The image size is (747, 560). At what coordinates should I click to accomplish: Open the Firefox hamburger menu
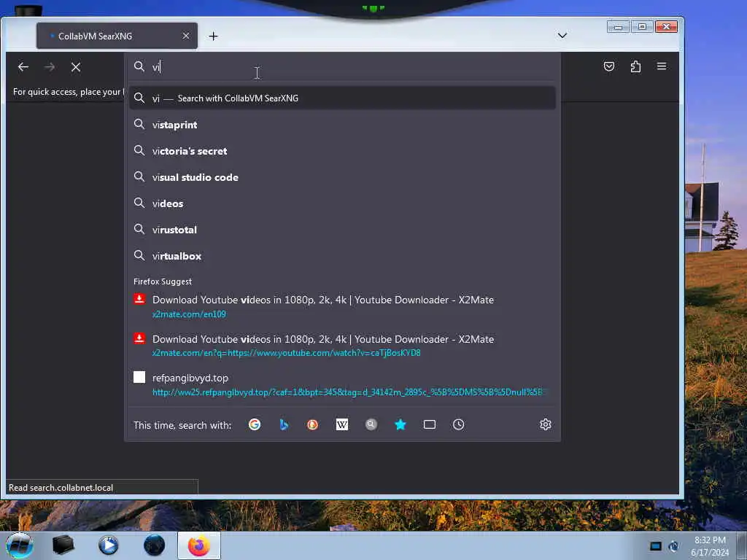click(662, 66)
